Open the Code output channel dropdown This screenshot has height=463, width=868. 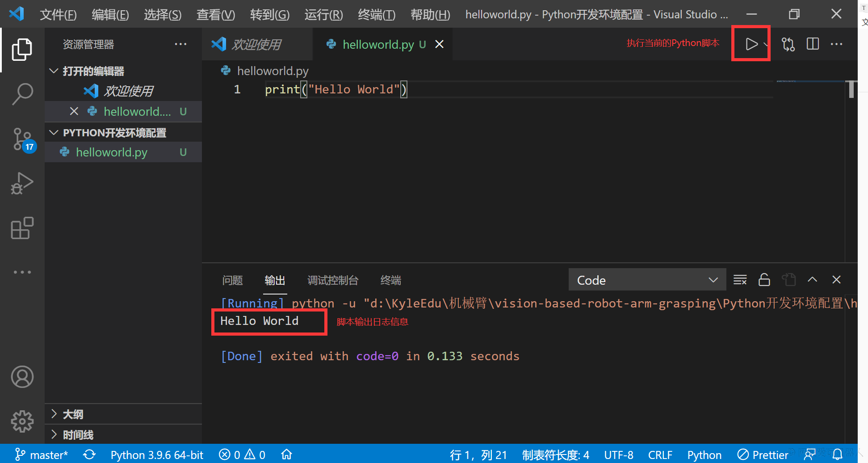[x=647, y=280]
